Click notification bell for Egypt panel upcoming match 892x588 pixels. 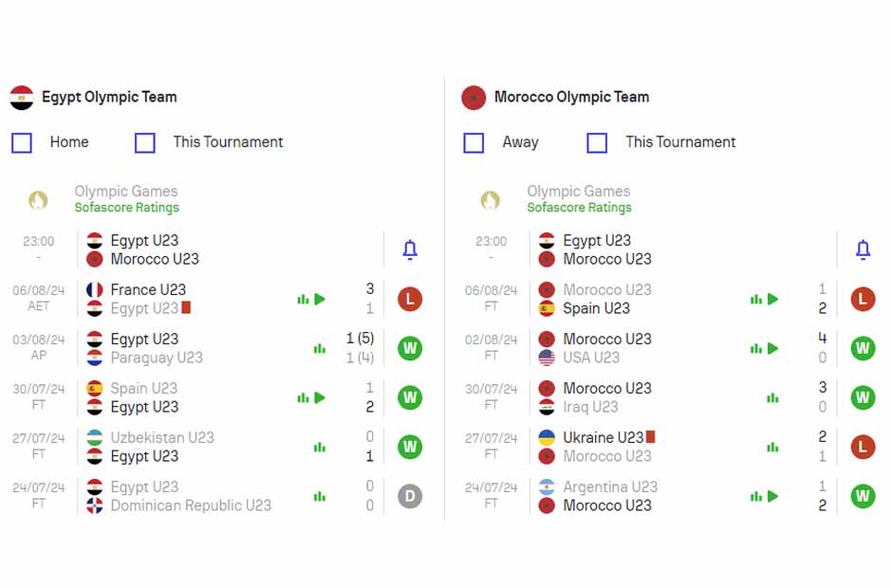410,249
